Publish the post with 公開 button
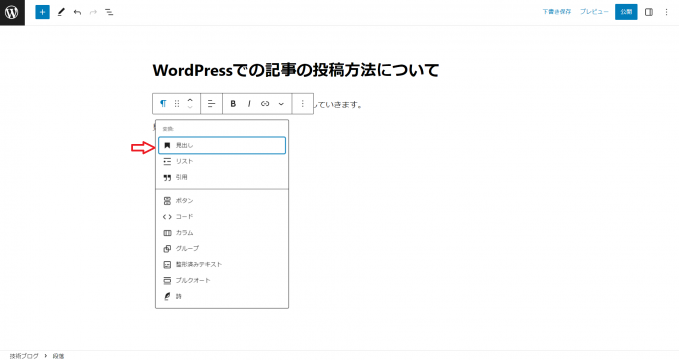The width and height of the screenshot is (679, 360). pyautogui.click(x=626, y=12)
